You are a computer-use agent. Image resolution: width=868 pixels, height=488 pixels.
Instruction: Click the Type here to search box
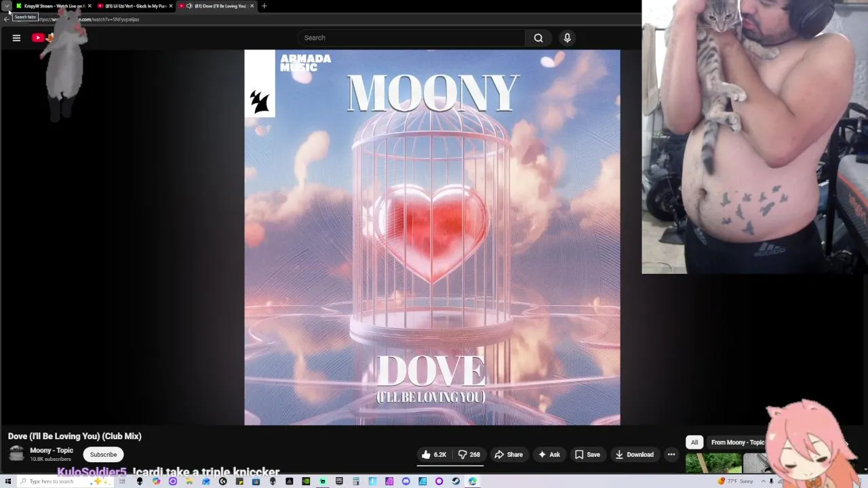pyautogui.click(x=66, y=481)
